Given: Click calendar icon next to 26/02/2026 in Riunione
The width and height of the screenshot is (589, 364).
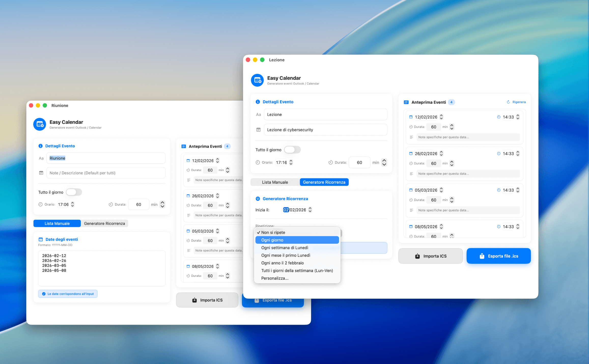Looking at the screenshot, I should click(x=188, y=196).
